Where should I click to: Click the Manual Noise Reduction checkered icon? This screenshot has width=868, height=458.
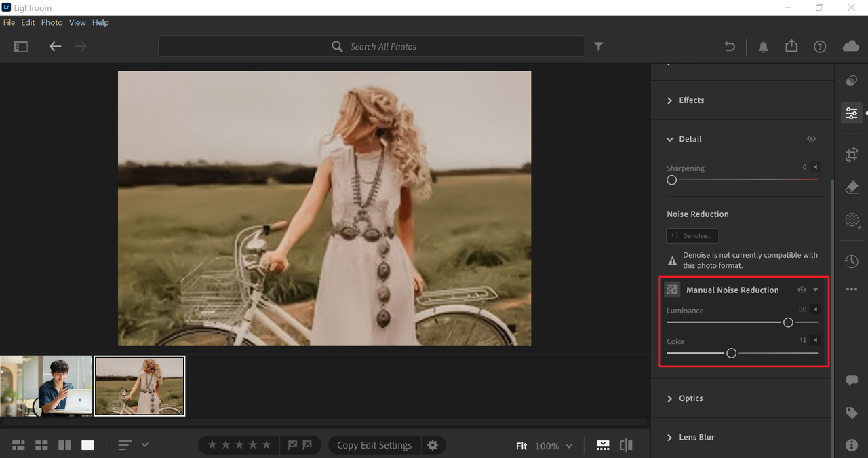click(x=672, y=290)
